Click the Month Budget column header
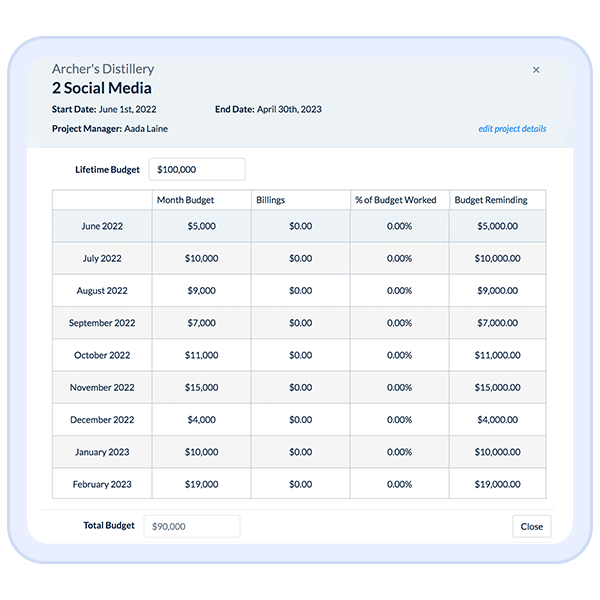This screenshot has width=600, height=600. (186, 200)
